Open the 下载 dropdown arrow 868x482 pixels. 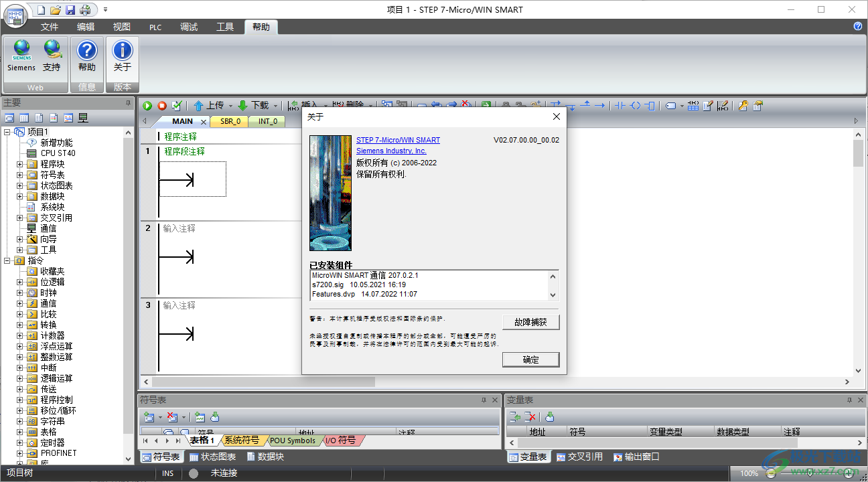click(275, 106)
